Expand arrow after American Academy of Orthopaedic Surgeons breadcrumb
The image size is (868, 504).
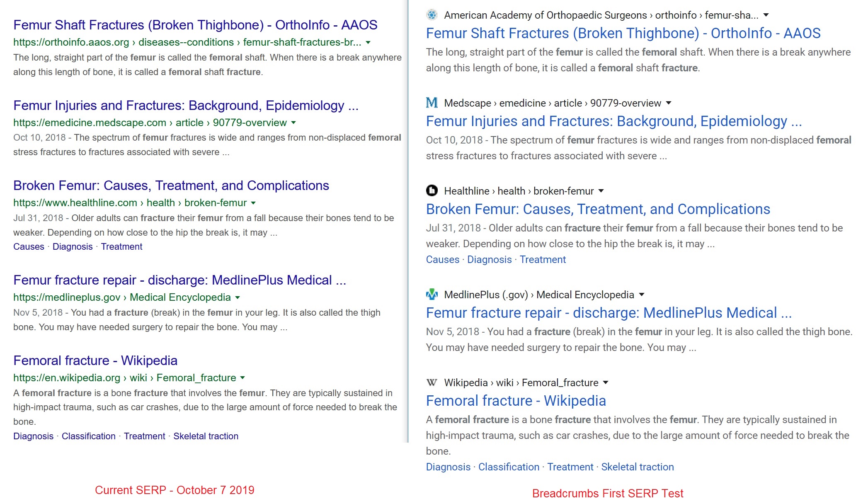click(766, 15)
